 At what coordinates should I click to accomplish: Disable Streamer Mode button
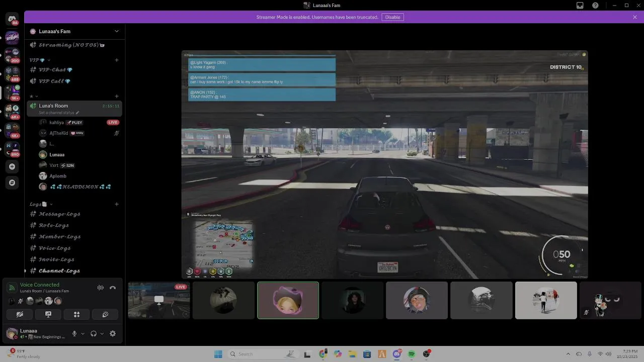[x=392, y=17]
